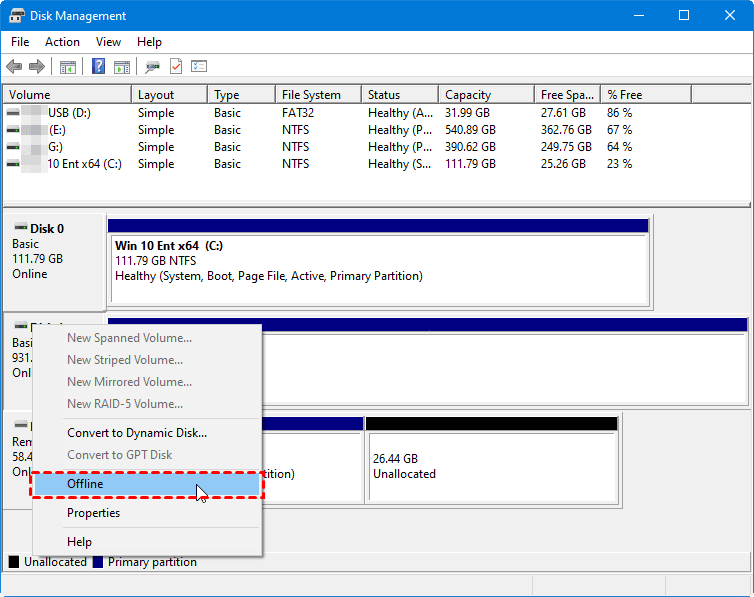Click Show/Hide Console Tree toolbar icon

point(68,67)
